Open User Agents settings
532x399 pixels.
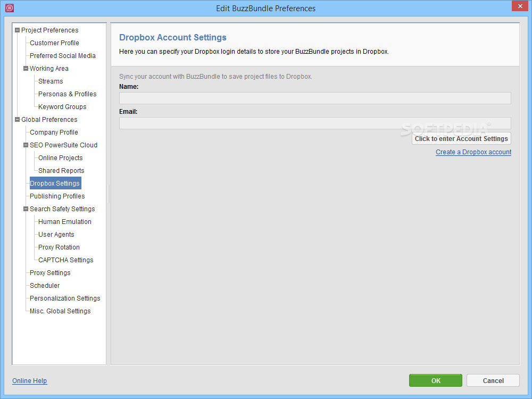coord(56,235)
